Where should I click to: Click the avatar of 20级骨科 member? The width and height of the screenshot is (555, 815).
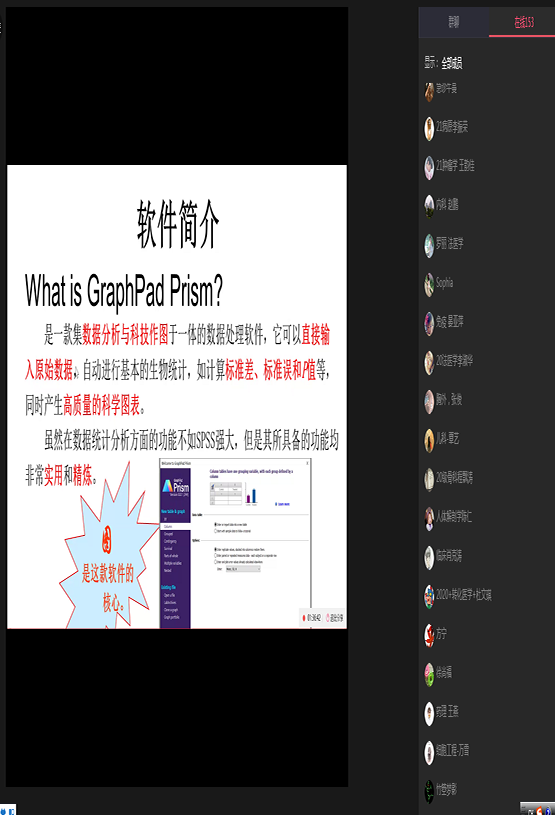[429, 479]
